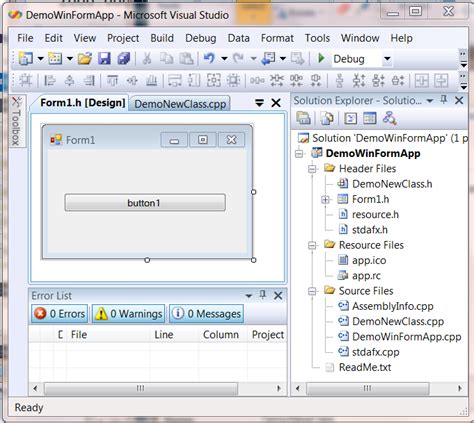Open the Tools menu
The height and width of the screenshot is (423, 474).
tap(317, 38)
